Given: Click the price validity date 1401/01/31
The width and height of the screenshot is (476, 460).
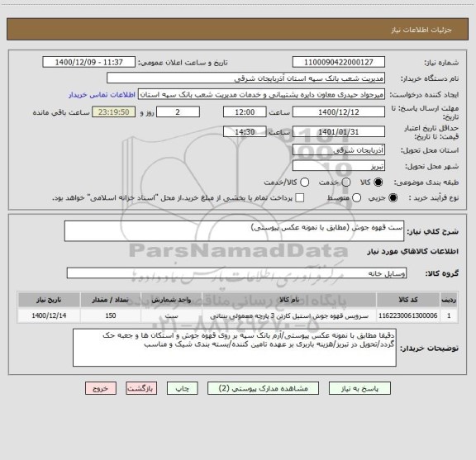Looking at the screenshot, I should (339, 131).
